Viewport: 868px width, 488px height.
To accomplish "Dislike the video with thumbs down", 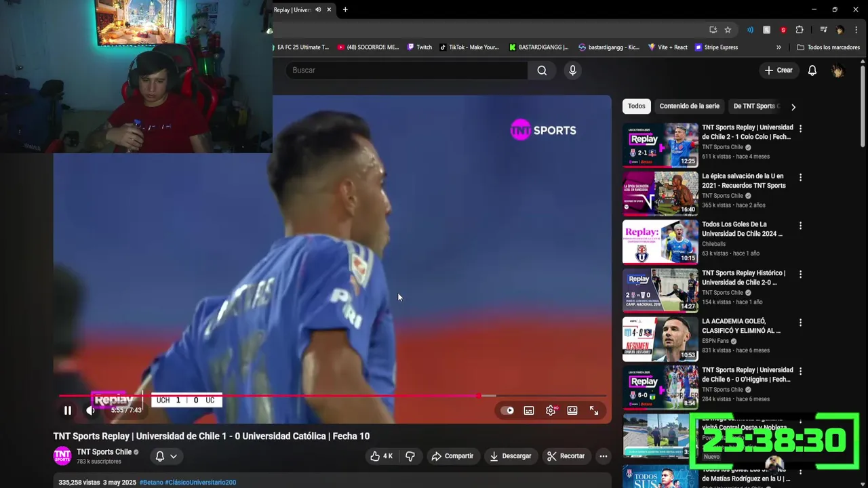I will click(x=410, y=456).
